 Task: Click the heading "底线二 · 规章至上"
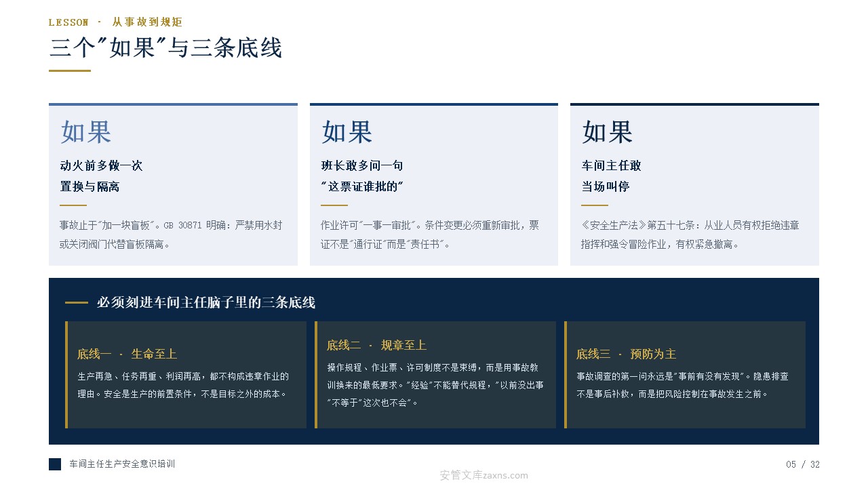(376, 346)
